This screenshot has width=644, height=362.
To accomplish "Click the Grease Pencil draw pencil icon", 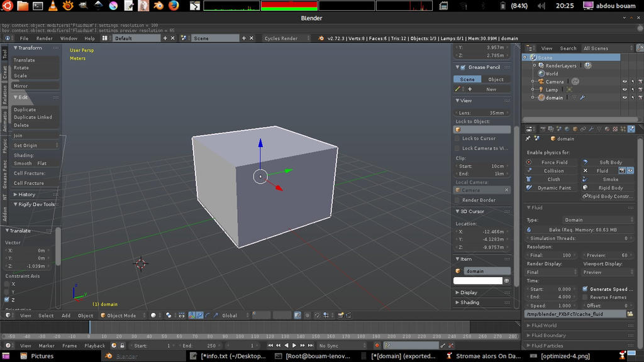I will [458, 89].
